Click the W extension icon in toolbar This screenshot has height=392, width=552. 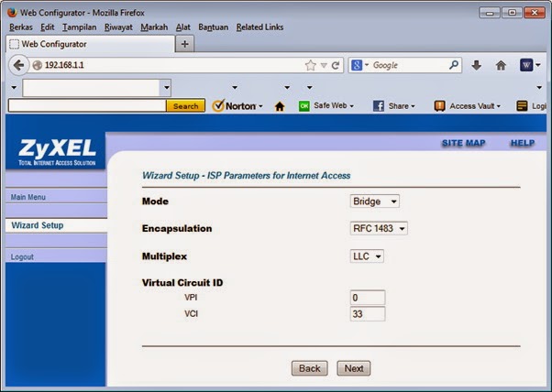(x=526, y=65)
